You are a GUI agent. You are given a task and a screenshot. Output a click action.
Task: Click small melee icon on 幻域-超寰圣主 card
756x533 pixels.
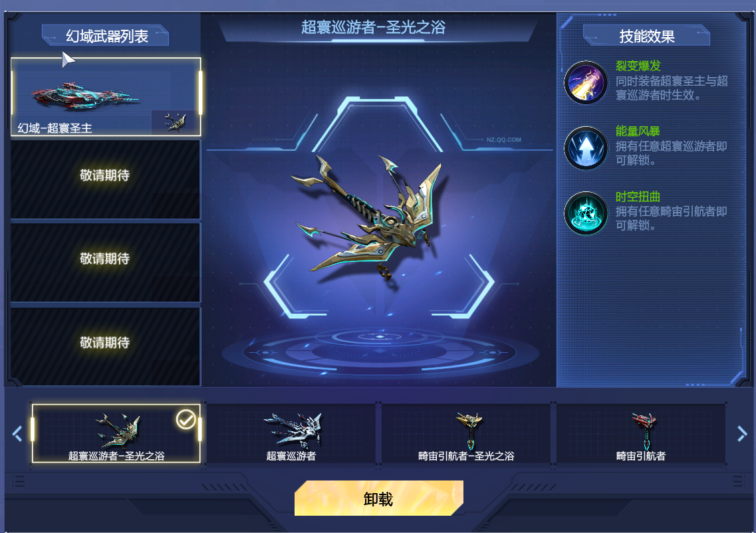coord(175,122)
